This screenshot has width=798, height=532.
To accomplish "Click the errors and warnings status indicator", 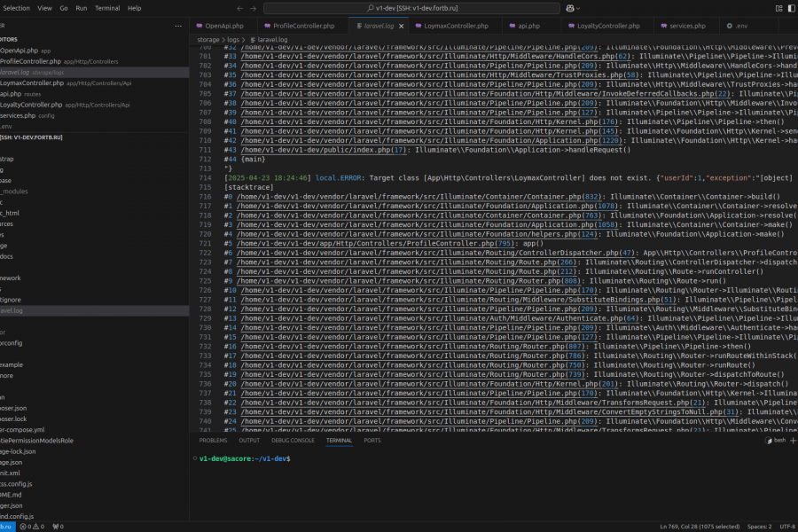I will pos(33,527).
